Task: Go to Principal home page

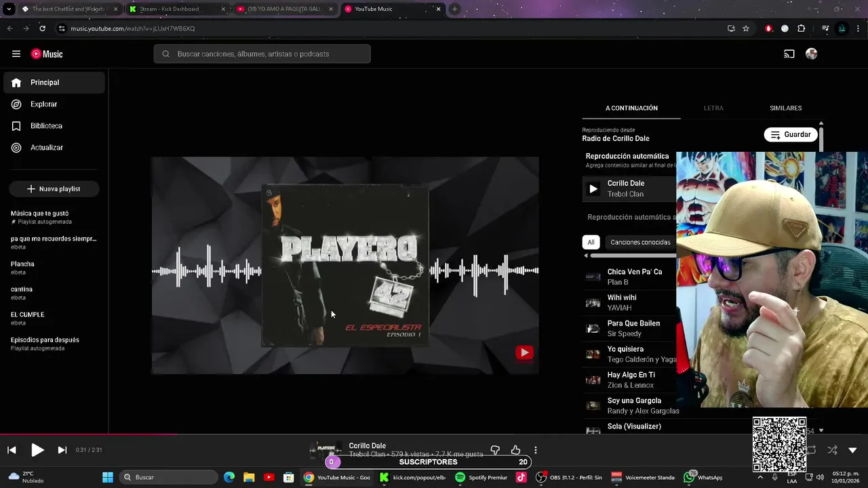Action: click(54, 83)
